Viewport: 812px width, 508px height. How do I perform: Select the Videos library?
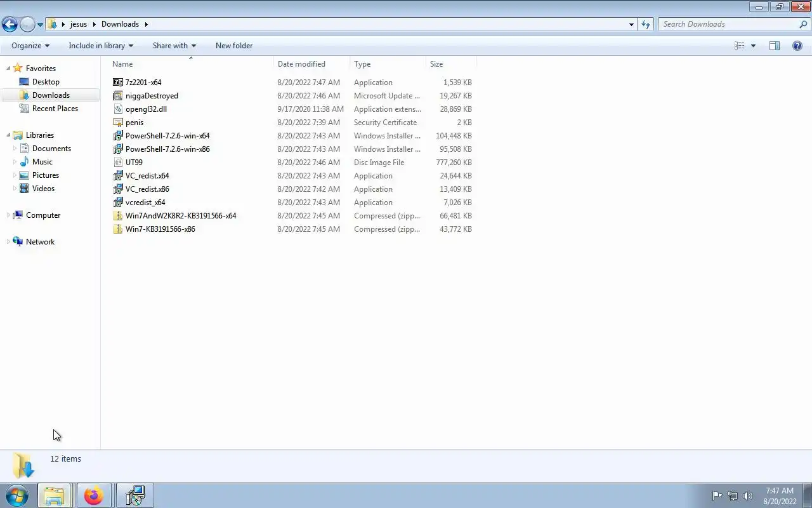pos(43,189)
